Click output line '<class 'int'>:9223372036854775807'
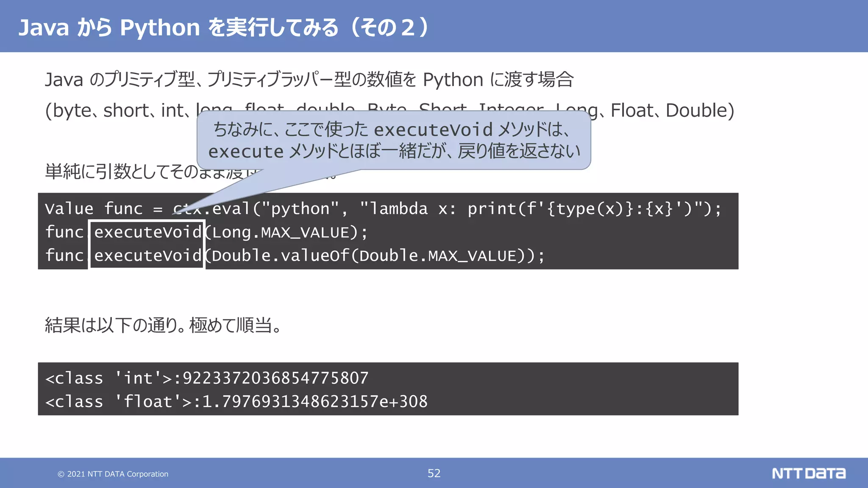 (207, 378)
